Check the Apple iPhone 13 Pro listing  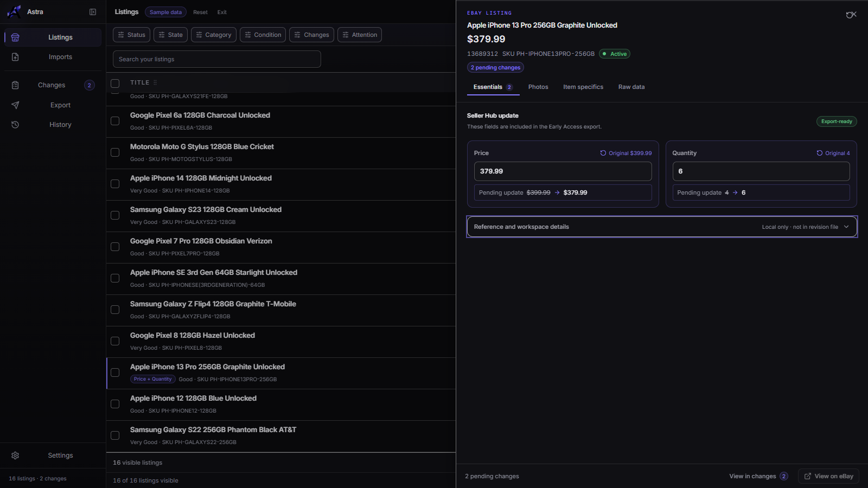(115, 373)
